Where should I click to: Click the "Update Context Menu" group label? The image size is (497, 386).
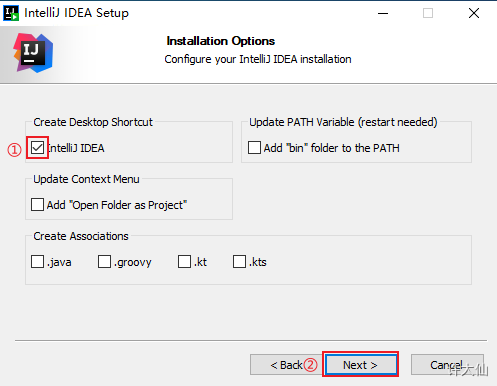pos(86,179)
